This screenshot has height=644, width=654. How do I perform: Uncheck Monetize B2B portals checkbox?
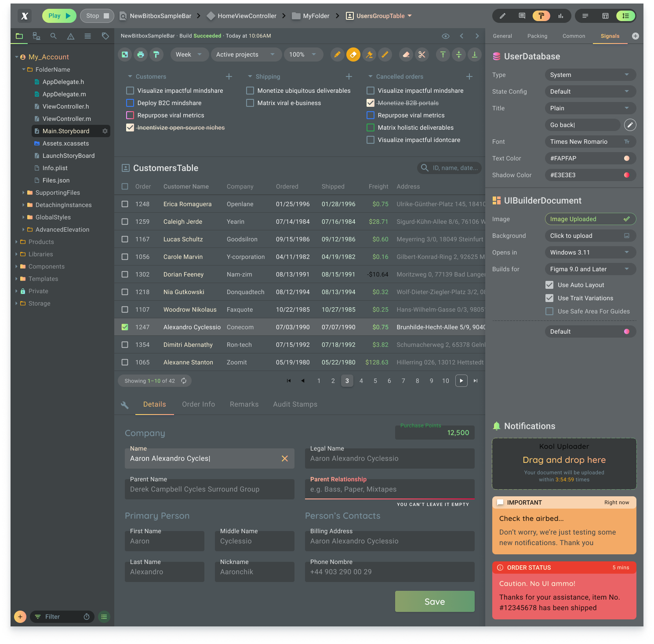tap(371, 103)
